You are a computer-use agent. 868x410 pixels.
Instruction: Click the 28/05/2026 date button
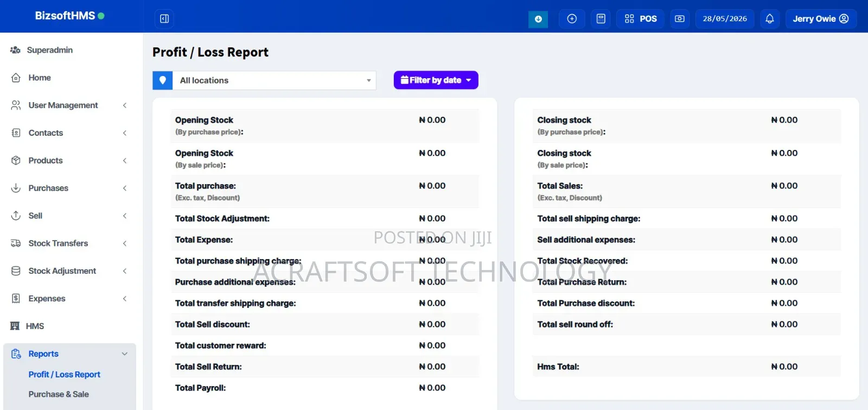tap(725, 18)
